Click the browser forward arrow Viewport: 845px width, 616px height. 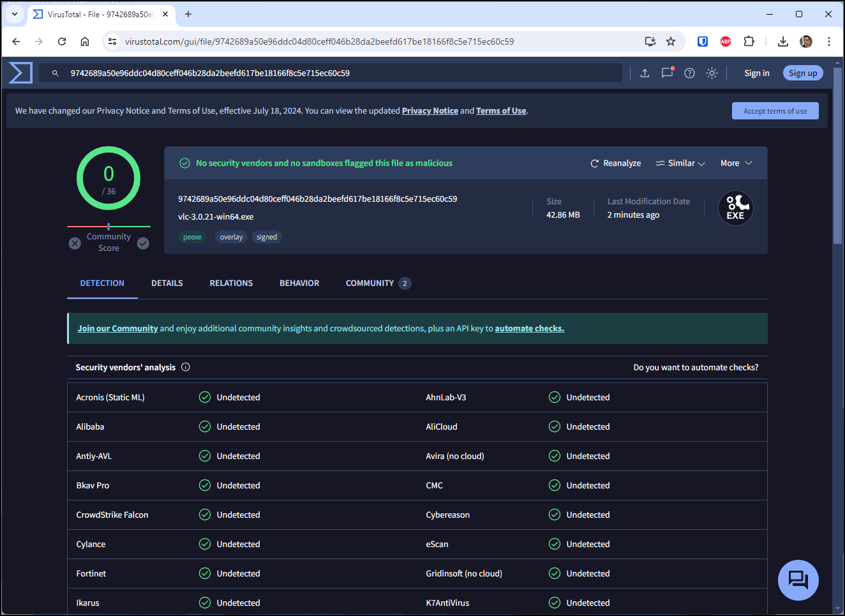point(39,41)
